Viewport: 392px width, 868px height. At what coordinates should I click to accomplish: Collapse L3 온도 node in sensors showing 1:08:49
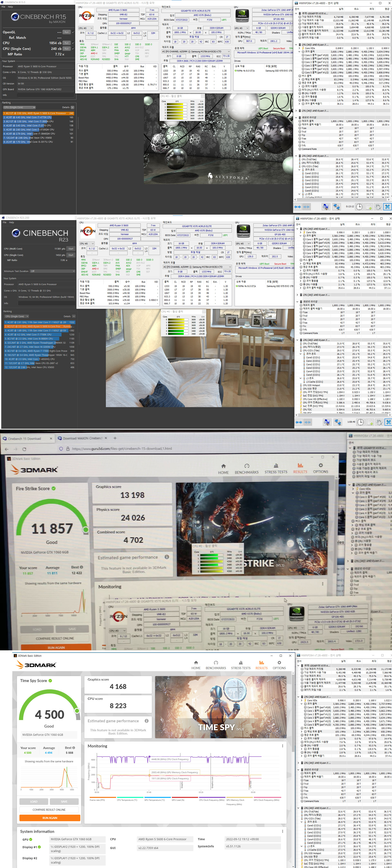coord(301,378)
